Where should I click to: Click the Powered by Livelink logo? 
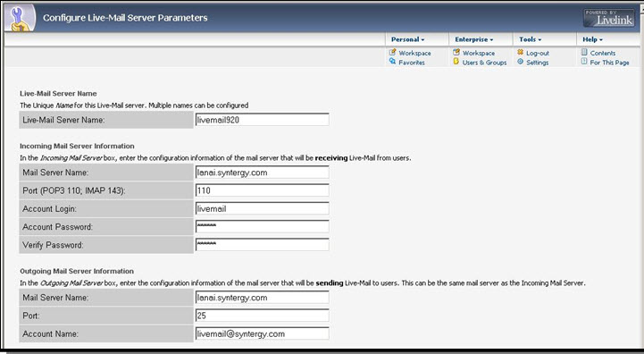[x=609, y=18]
